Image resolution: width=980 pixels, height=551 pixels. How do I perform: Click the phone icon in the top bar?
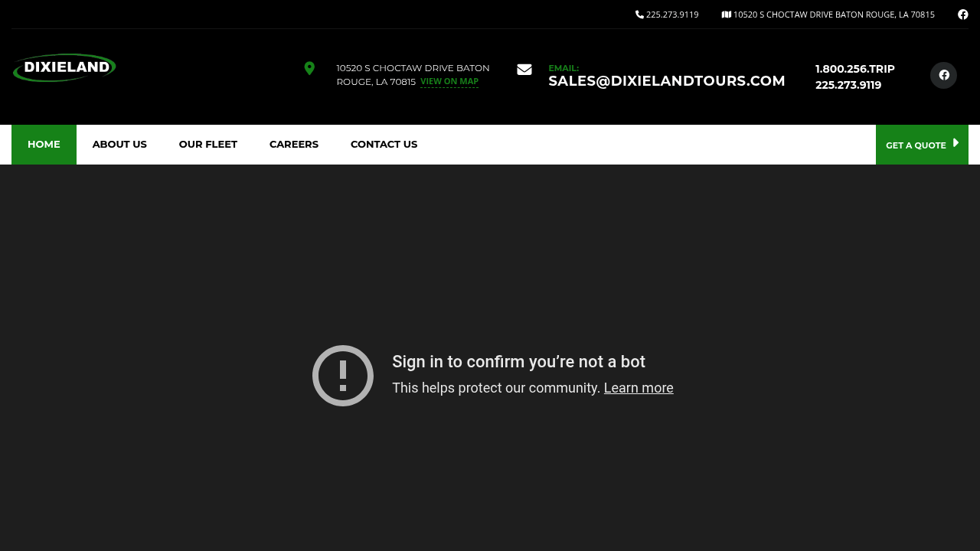[x=639, y=15]
